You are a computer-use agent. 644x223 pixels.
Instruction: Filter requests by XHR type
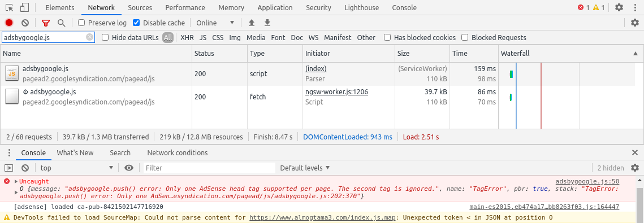(187, 37)
